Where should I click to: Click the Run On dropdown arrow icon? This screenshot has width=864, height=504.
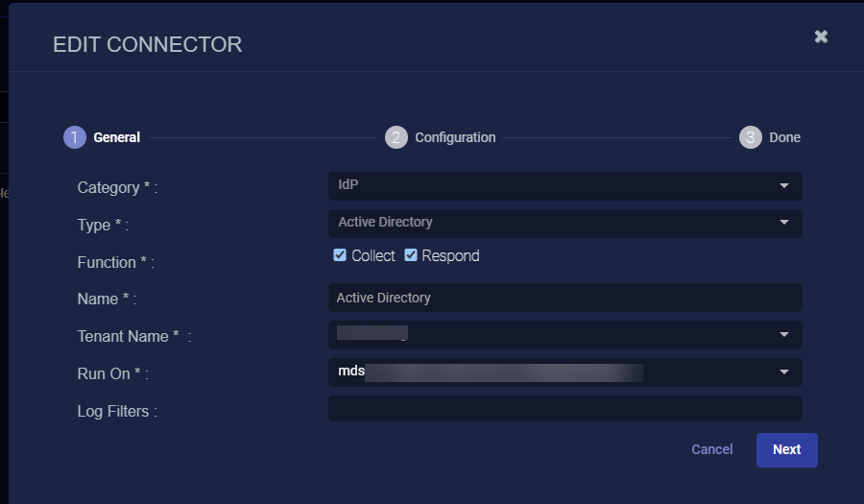tap(784, 372)
